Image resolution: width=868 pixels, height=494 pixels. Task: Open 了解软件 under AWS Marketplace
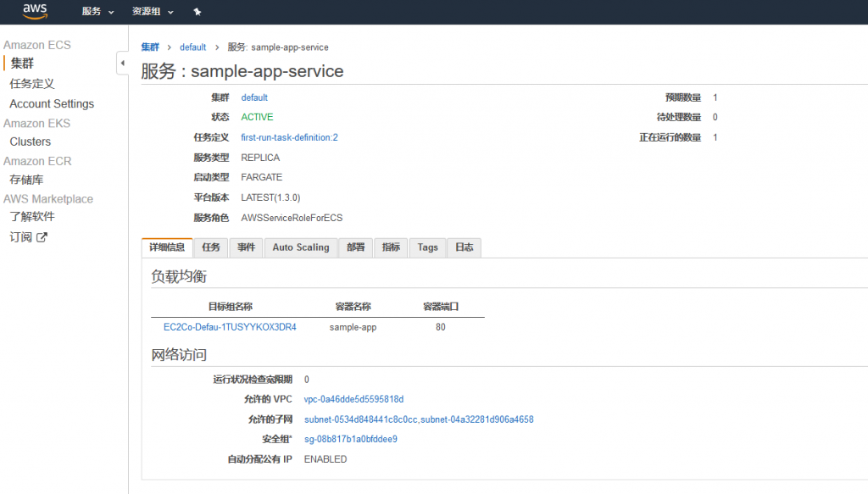(x=32, y=216)
